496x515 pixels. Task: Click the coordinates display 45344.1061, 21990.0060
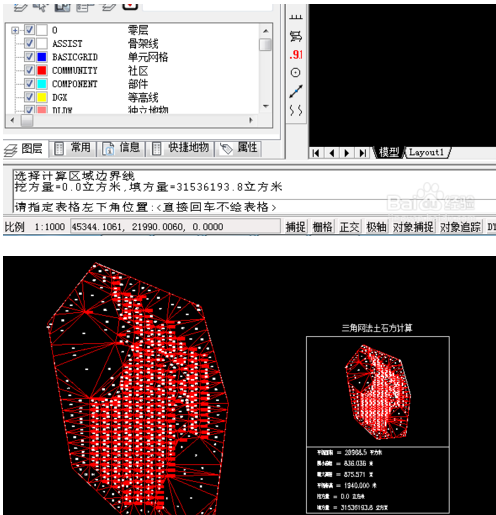pyautogui.click(x=175, y=227)
